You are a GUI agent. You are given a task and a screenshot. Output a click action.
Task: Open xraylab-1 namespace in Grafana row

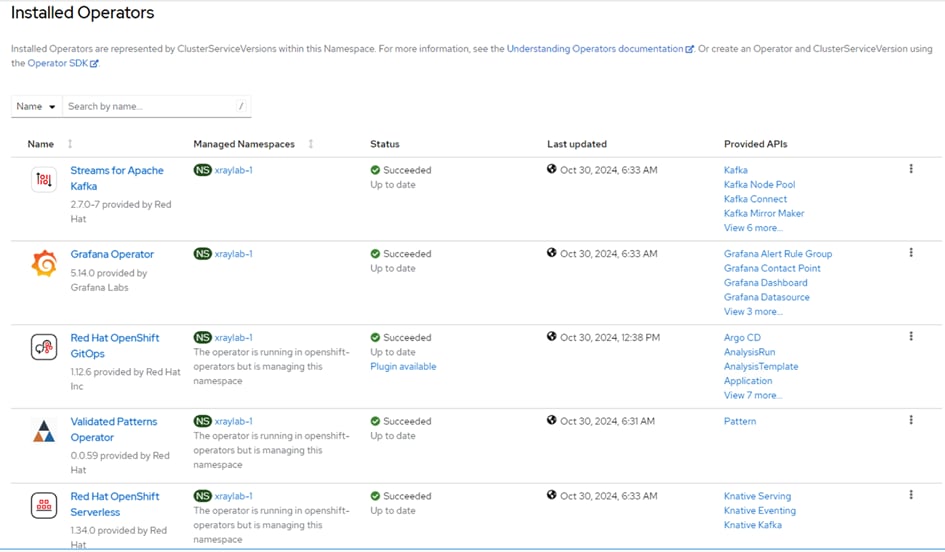click(233, 254)
